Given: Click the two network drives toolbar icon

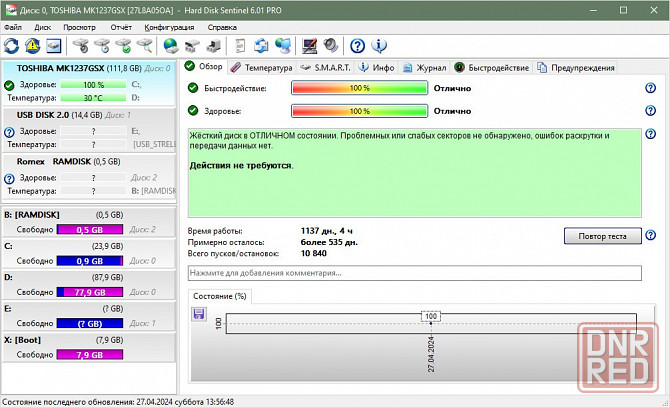Looking at the screenshot, I should click(192, 45).
